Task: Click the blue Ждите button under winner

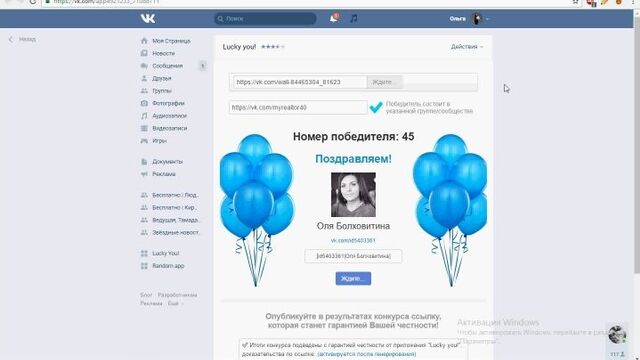Action: click(353, 278)
